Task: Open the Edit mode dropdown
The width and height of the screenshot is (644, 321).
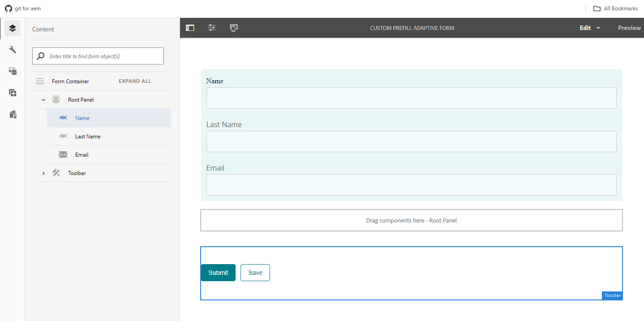Action: click(590, 28)
